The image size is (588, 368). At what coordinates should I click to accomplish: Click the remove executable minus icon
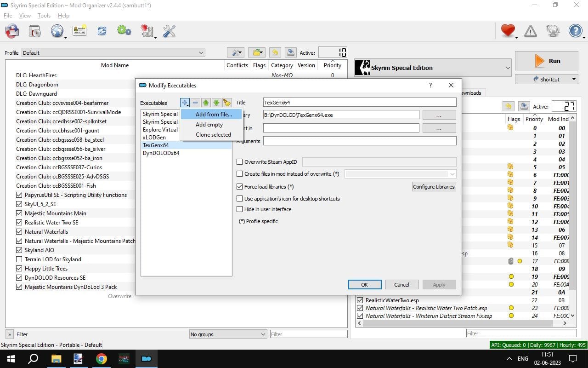click(x=195, y=103)
